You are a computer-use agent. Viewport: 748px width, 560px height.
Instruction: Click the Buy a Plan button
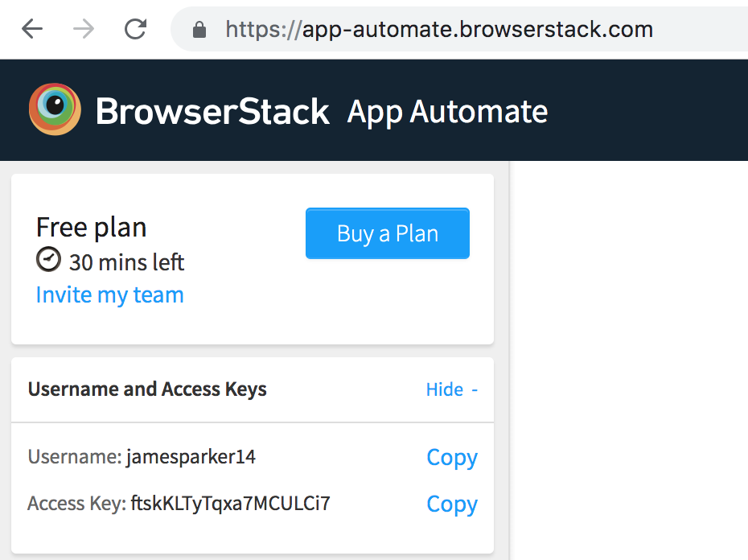click(x=388, y=233)
